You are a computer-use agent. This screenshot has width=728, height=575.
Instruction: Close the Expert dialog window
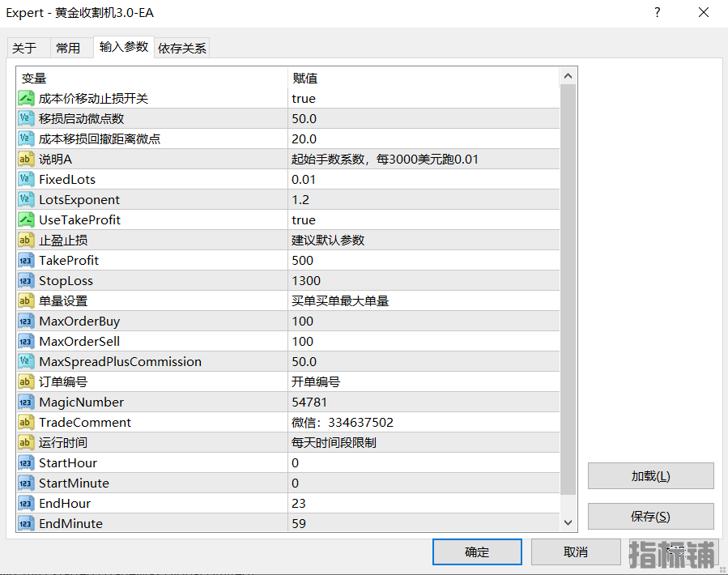tap(704, 12)
